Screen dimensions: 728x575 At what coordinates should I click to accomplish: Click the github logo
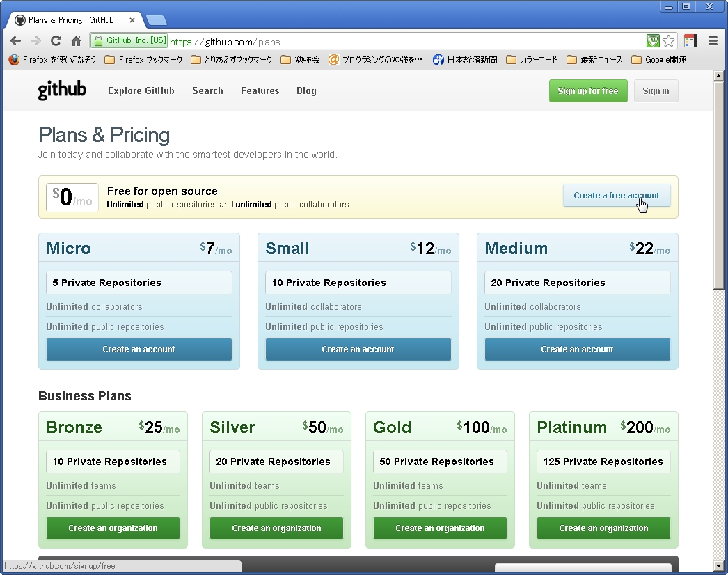tap(62, 90)
